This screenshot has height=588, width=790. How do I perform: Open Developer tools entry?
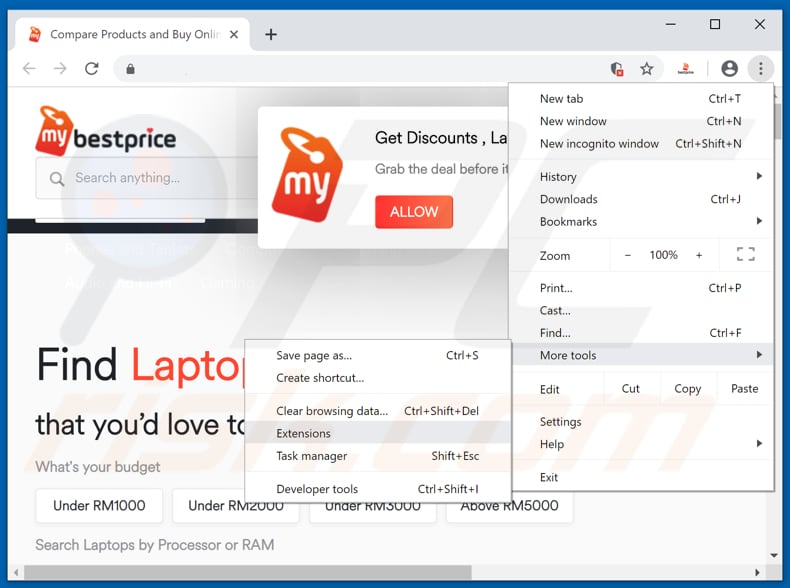(378, 489)
